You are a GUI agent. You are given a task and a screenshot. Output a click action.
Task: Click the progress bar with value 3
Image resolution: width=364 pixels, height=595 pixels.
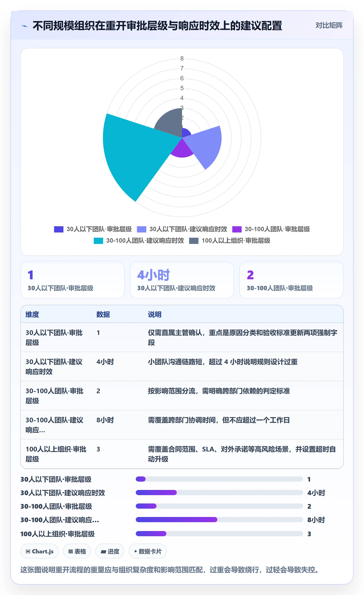(x=219, y=534)
